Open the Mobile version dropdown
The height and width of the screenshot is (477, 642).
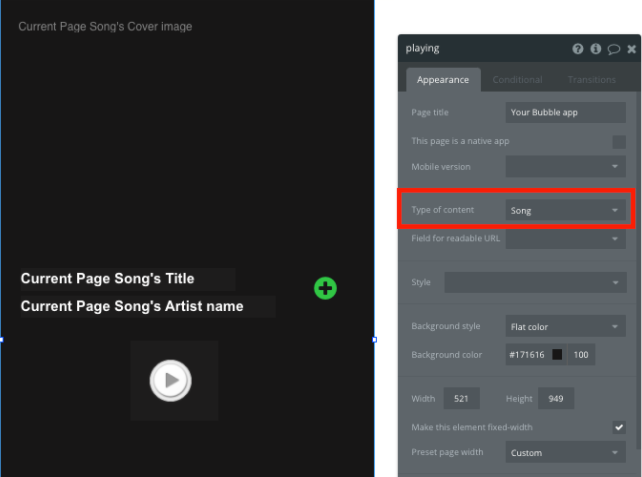[x=565, y=167]
